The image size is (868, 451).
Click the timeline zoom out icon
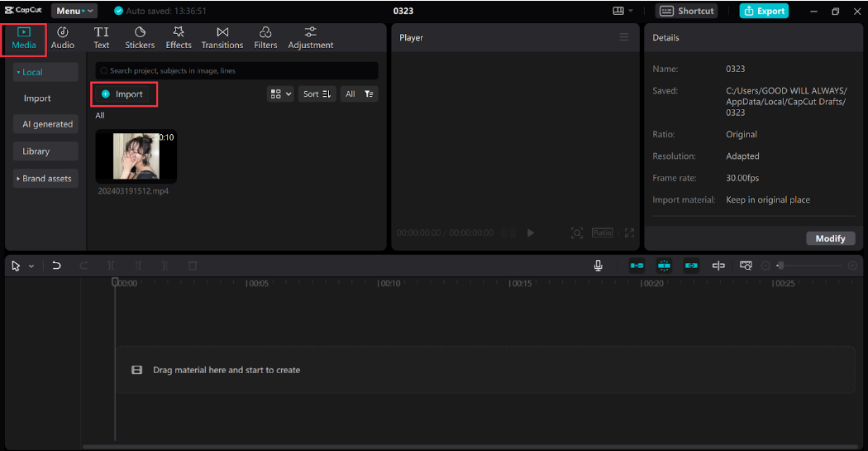pos(765,266)
